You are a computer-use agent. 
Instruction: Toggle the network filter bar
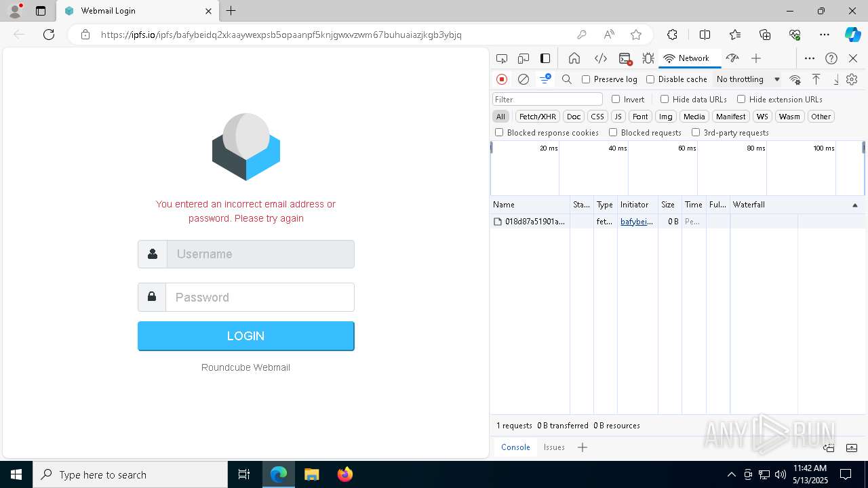coord(545,79)
